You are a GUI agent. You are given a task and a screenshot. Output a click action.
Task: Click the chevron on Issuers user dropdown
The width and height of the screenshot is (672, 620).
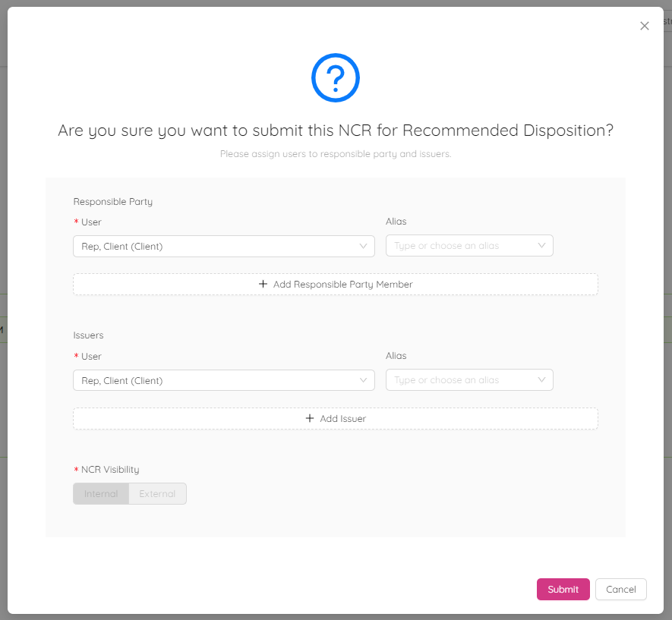(x=364, y=379)
